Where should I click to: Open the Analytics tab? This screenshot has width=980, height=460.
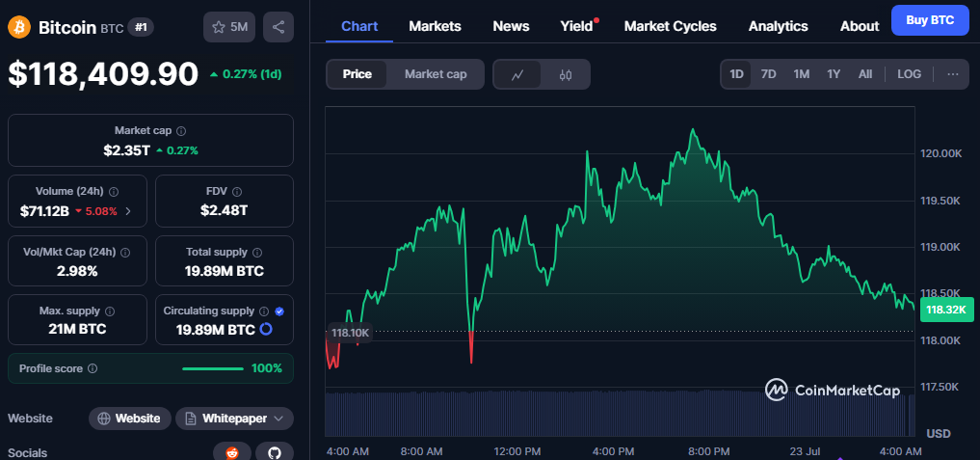click(x=779, y=26)
